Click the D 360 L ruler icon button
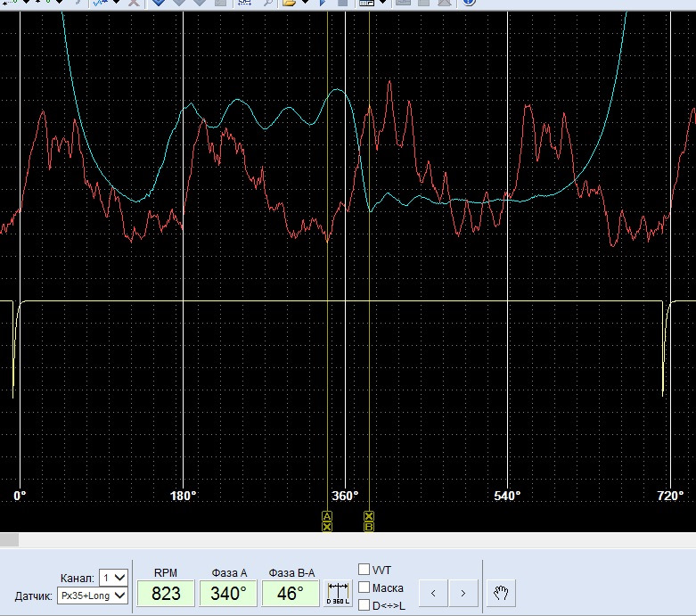 (339, 594)
